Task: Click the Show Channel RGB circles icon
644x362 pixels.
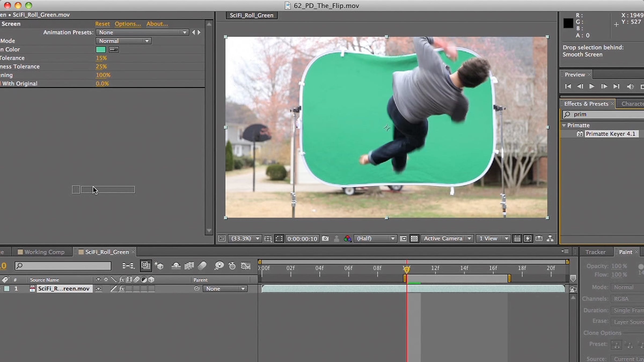Action: pyautogui.click(x=347, y=238)
